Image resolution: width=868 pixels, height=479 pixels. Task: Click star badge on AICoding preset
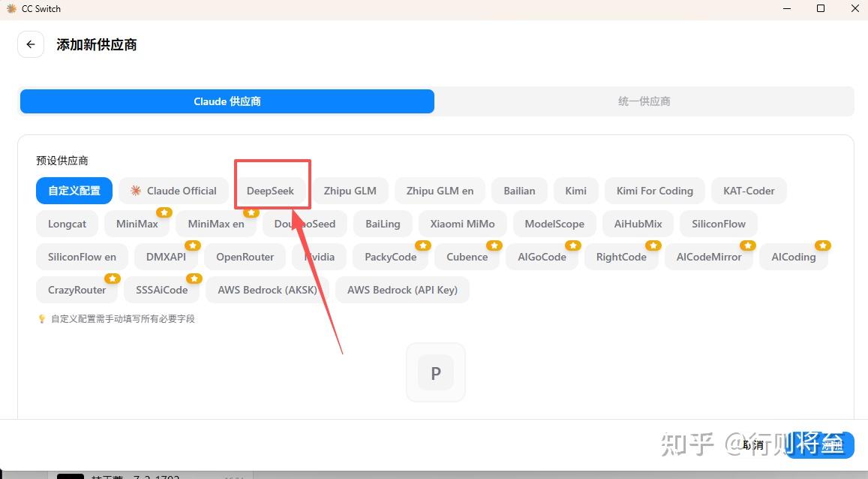coord(822,246)
